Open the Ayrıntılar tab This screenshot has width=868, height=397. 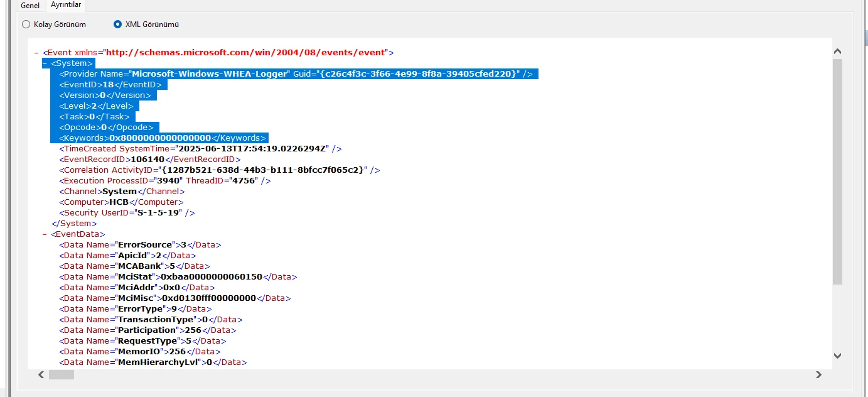(x=66, y=5)
